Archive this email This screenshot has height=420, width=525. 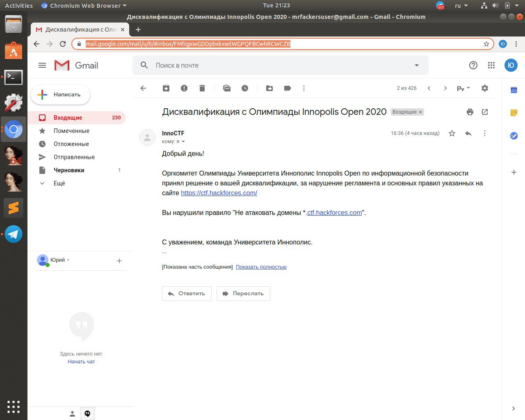pos(166,88)
